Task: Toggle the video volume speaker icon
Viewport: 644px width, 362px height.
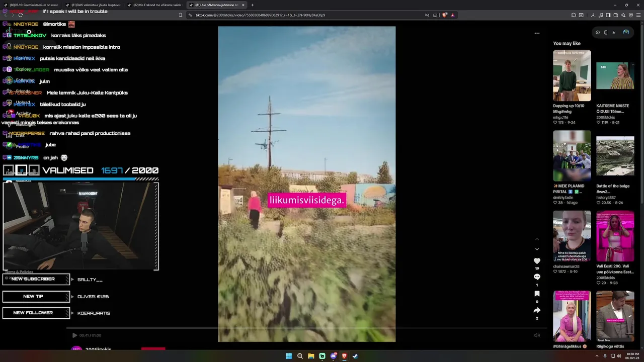Action: pyautogui.click(x=537, y=335)
